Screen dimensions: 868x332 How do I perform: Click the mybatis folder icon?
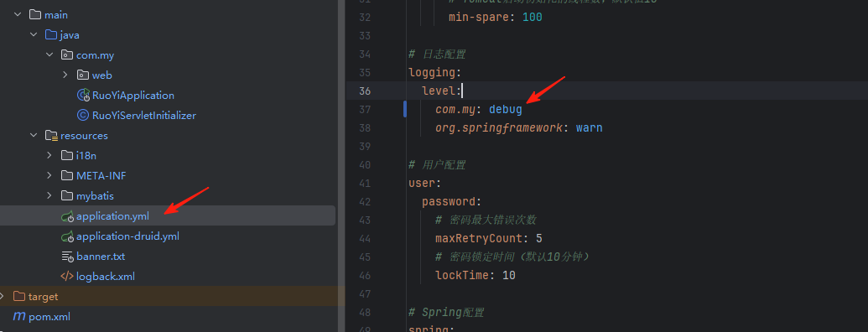point(66,195)
